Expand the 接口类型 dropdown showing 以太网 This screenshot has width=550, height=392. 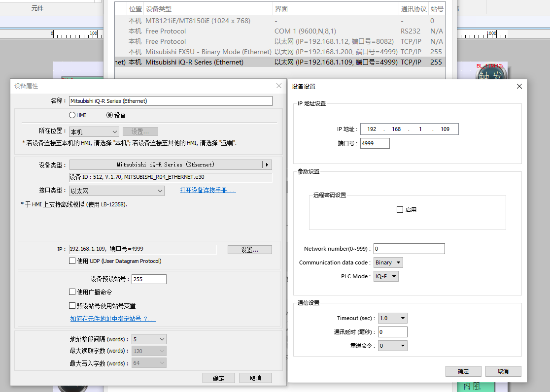[117, 191]
